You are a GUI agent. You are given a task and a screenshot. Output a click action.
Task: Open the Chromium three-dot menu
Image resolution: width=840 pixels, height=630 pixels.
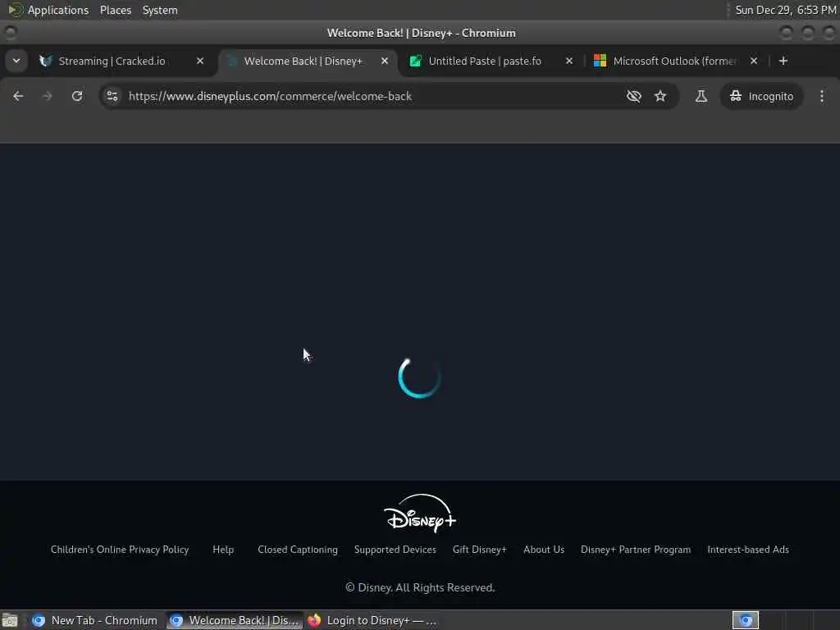[822, 96]
